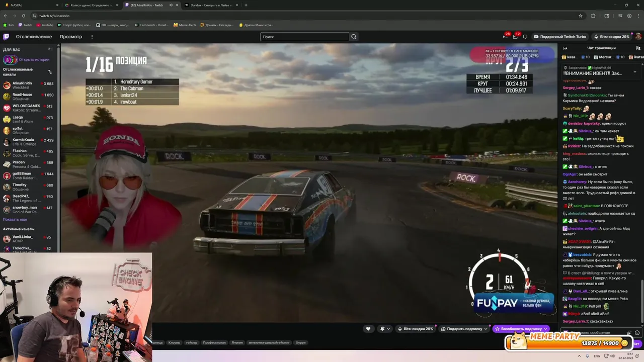Bookmark page with star icon
The image size is (644, 362).
[581, 16]
